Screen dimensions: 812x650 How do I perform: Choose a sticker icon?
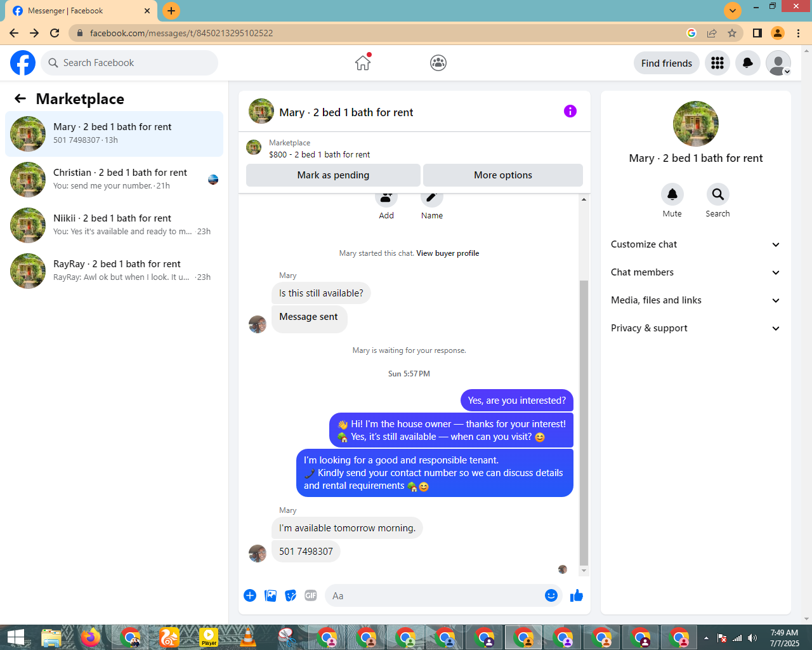click(x=291, y=595)
